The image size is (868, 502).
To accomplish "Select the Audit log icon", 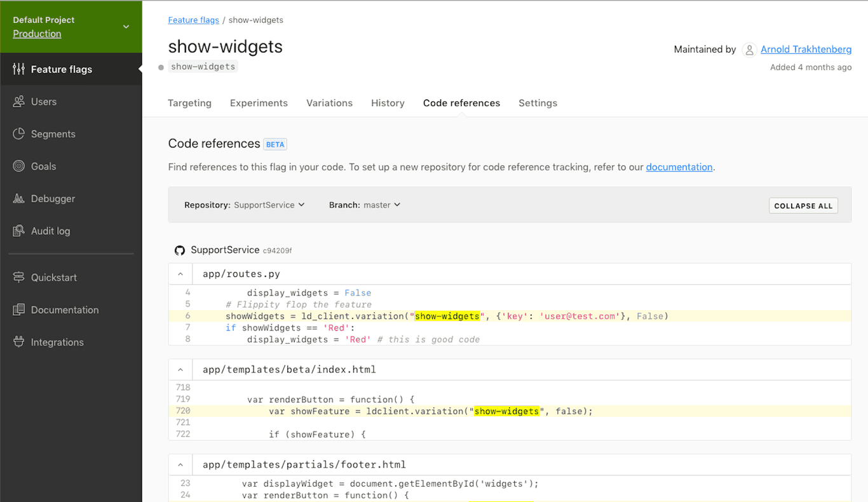I will [x=20, y=231].
